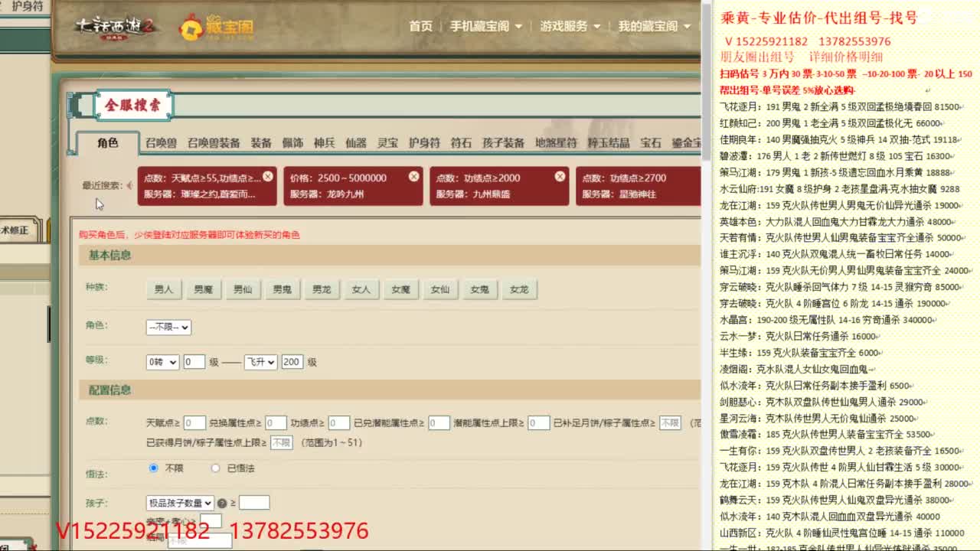Click the 全服搜索 header banner
Viewport: 980px width, 551px height.
[x=133, y=106]
